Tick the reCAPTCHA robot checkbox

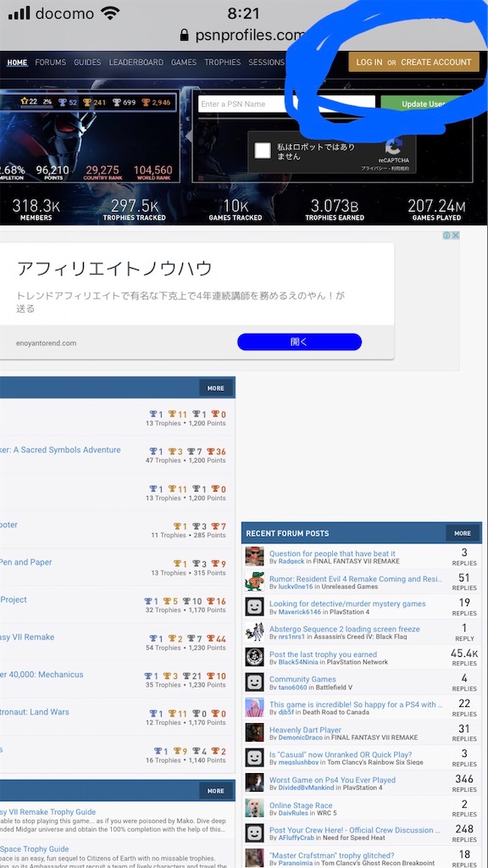pyautogui.click(x=263, y=151)
